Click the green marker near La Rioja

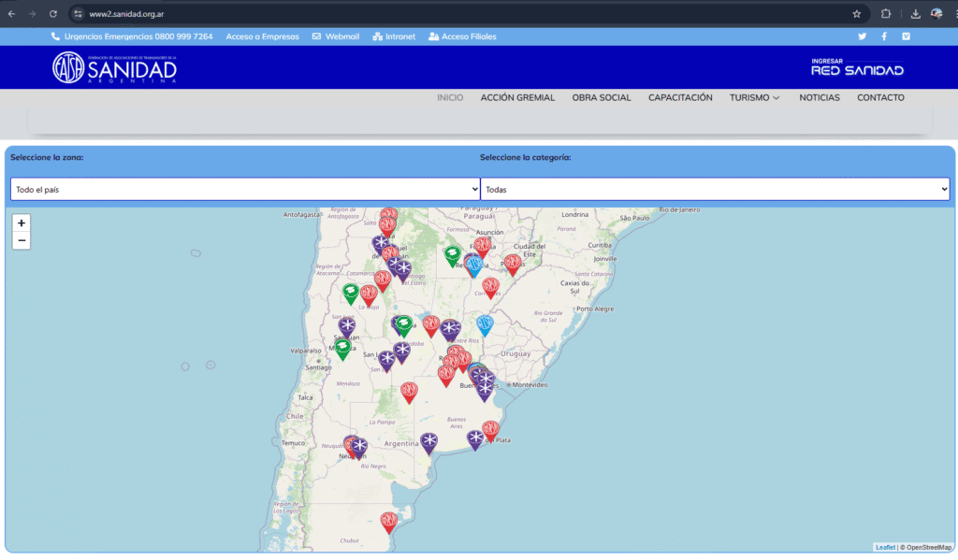tap(350, 294)
